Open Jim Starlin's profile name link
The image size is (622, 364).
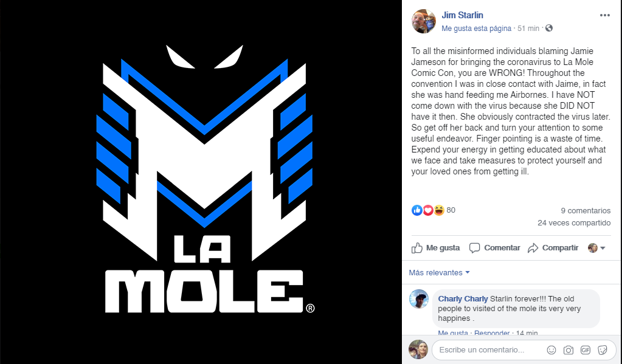point(463,15)
